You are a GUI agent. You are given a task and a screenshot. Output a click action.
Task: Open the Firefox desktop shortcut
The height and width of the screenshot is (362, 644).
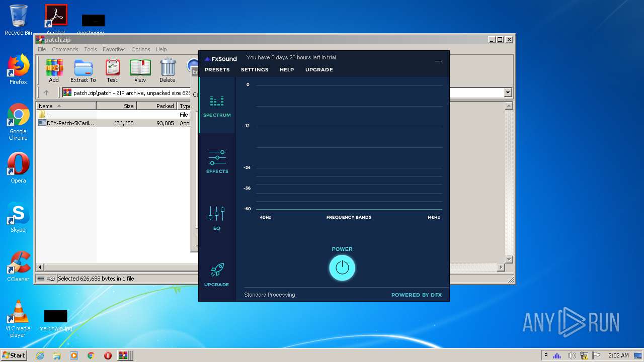[x=18, y=69]
